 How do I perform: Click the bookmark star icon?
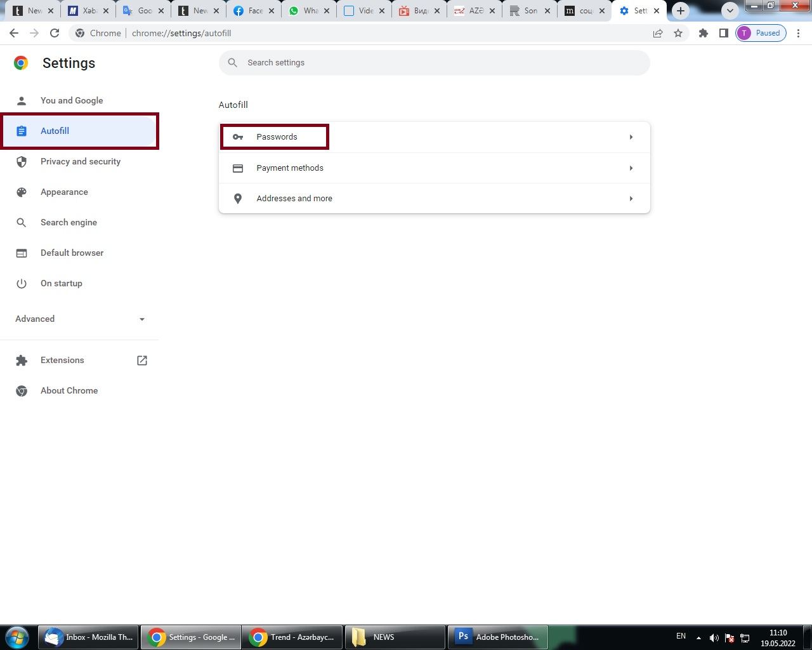tap(678, 33)
